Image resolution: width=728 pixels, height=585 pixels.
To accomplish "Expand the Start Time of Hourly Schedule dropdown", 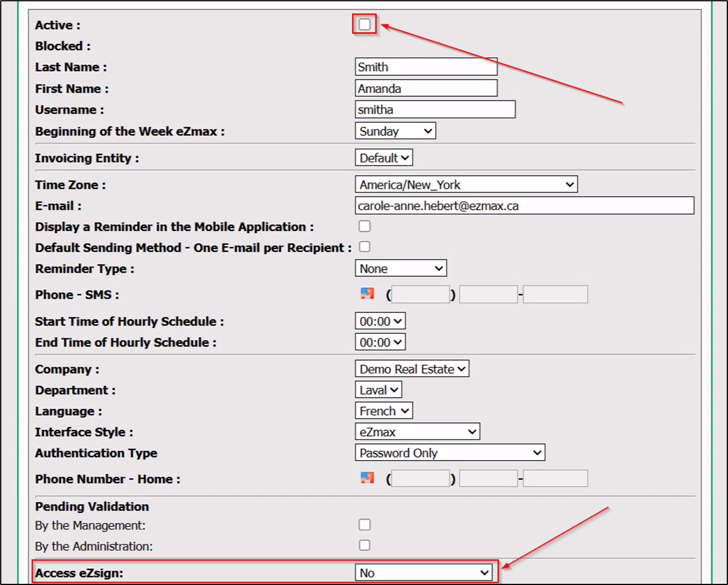I will [x=380, y=321].
